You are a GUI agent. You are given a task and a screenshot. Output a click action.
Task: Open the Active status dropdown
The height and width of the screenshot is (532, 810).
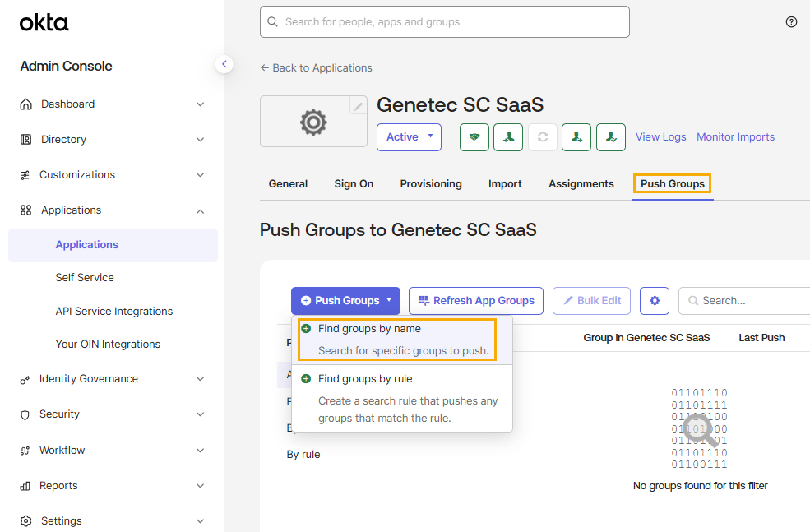pos(410,137)
